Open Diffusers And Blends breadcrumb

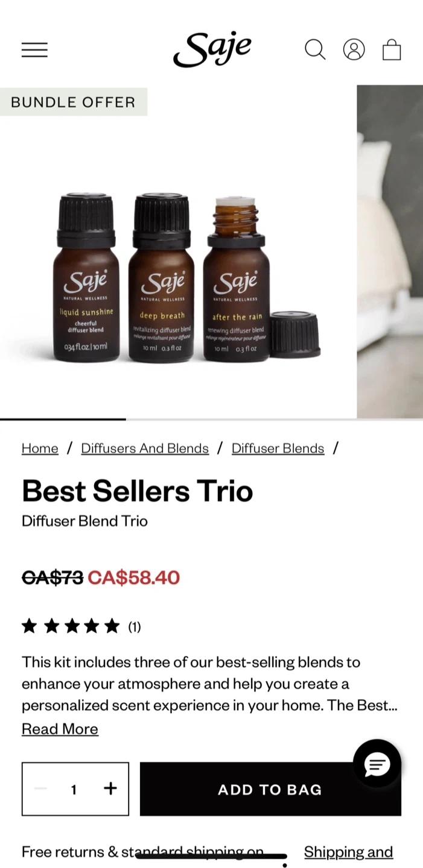tap(145, 448)
